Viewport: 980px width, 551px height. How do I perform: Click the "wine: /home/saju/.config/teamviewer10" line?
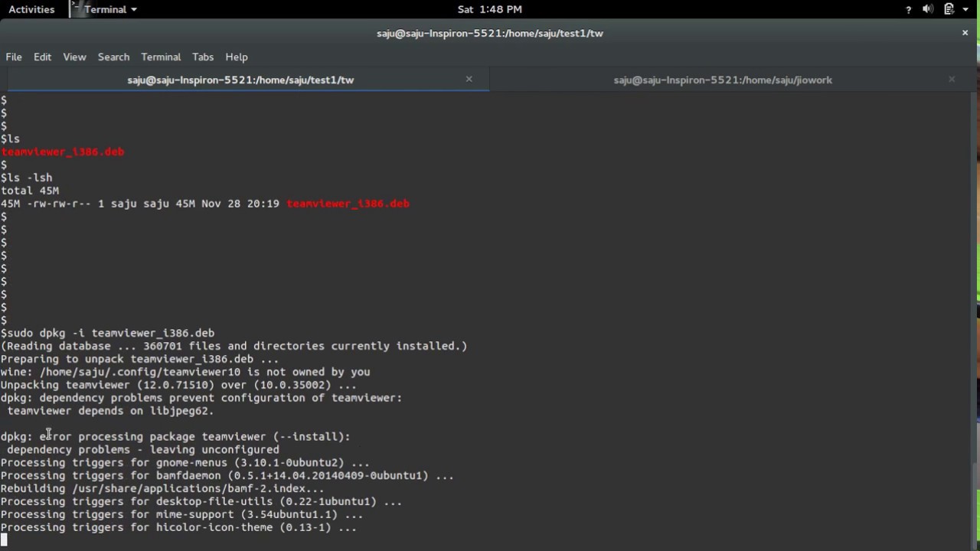pyautogui.click(x=185, y=372)
